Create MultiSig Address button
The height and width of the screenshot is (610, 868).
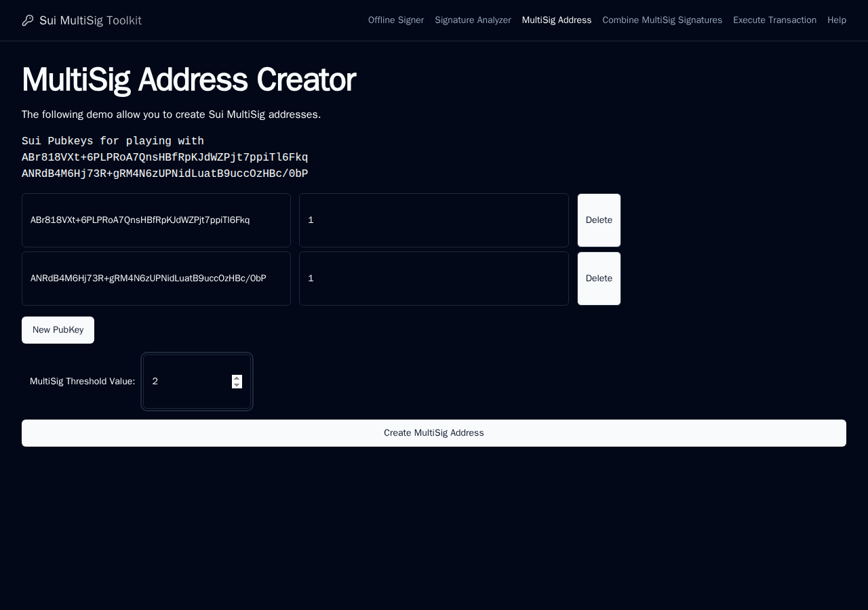click(x=434, y=433)
